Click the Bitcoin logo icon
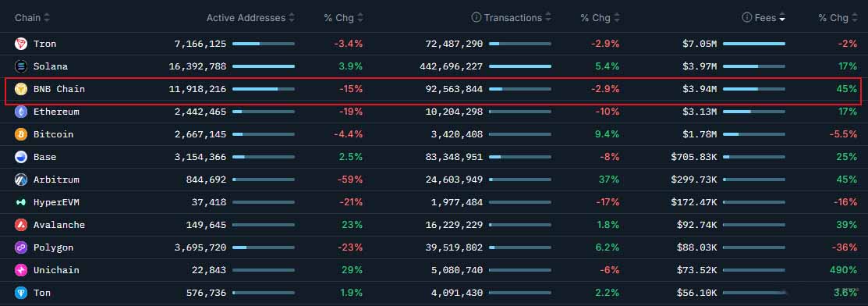This screenshot has width=868, height=306. tap(21, 134)
